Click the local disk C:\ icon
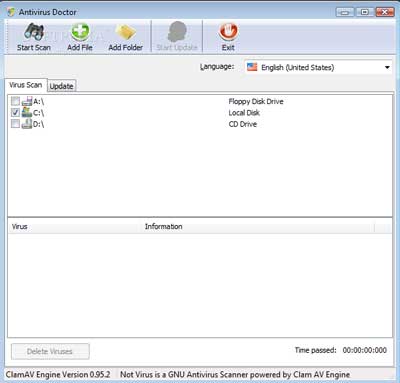This screenshot has width=400, height=383. click(27, 113)
